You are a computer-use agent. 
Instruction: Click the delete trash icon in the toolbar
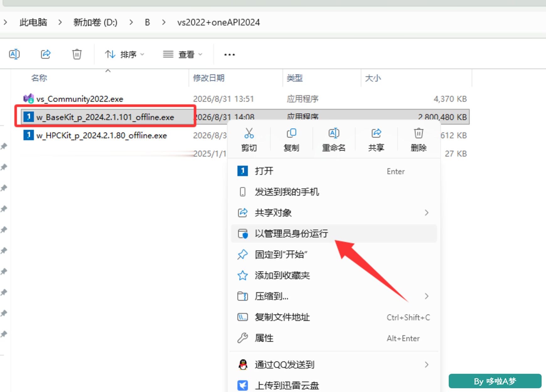[77, 54]
